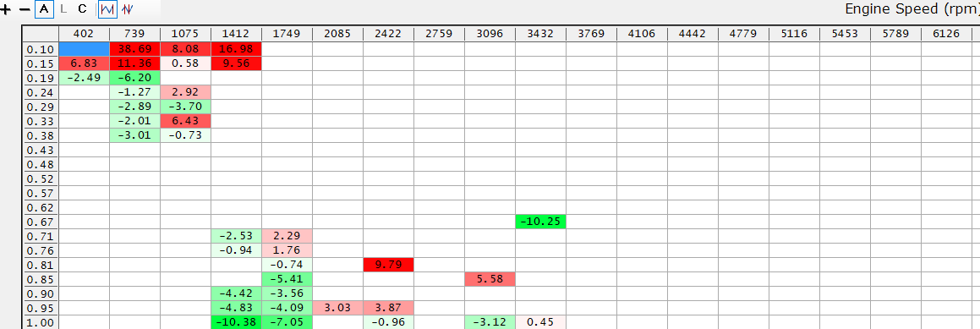Select the 0.10 row header
This screenshot has height=329, width=980.
(41, 49)
